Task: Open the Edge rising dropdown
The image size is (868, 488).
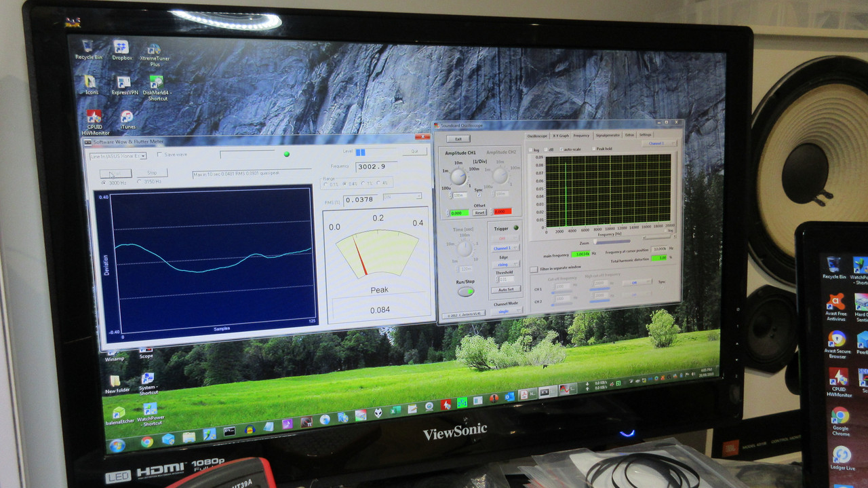Action: point(506,265)
